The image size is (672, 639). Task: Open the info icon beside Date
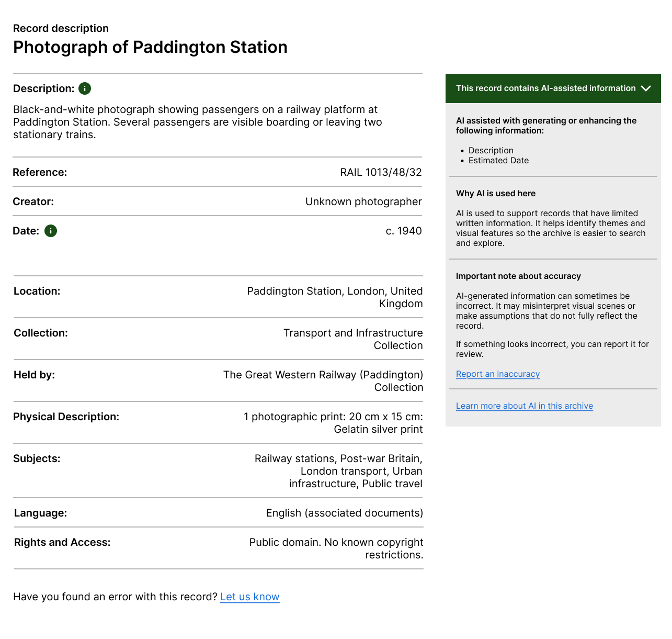click(51, 231)
